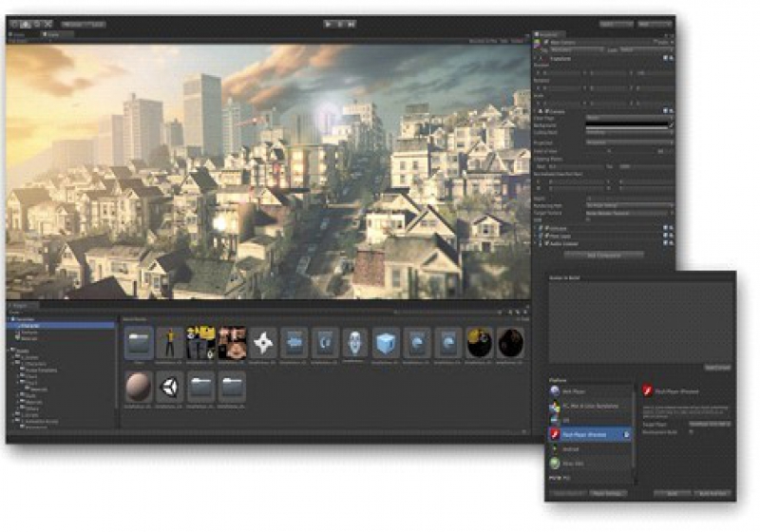The image size is (760, 532).
Task: Select the ninja star asset thumbnail
Action: coord(263,343)
